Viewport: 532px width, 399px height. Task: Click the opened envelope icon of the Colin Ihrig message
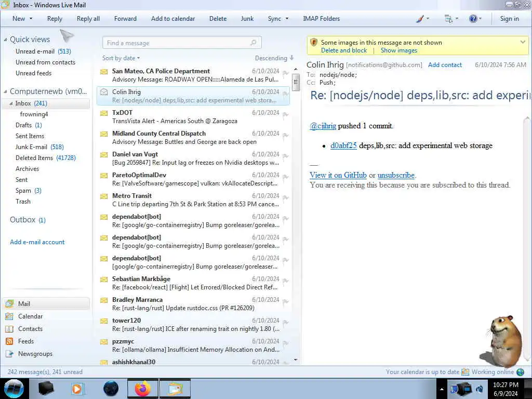pyautogui.click(x=104, y=92)
